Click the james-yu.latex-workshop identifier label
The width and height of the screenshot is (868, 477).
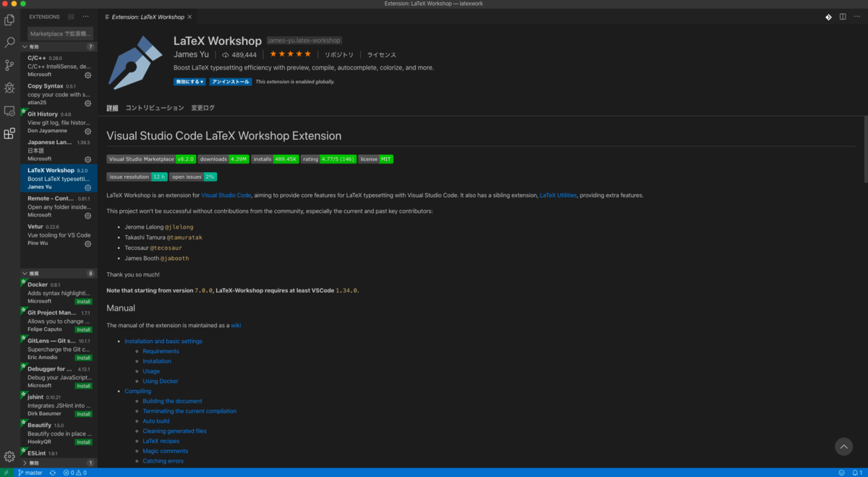point(304,41)
